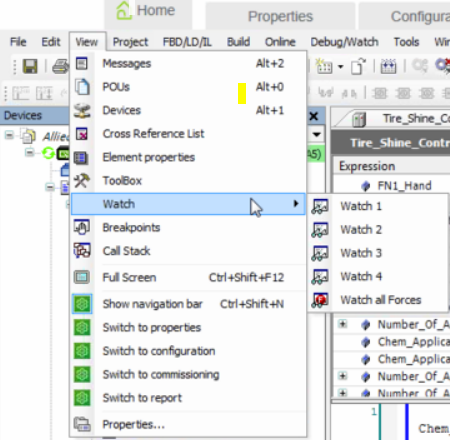
Task: Click the Save floppy disk icon
Action: [x=30, y=66]
